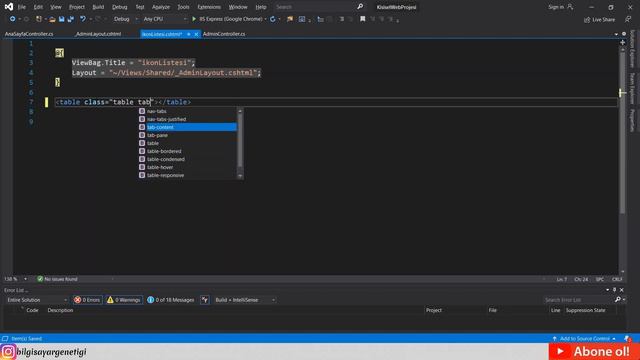Click the Search Error List magnifier icon
Image resolution: width=640 pixels, height=360 pixels.
[x=618, y=300]
